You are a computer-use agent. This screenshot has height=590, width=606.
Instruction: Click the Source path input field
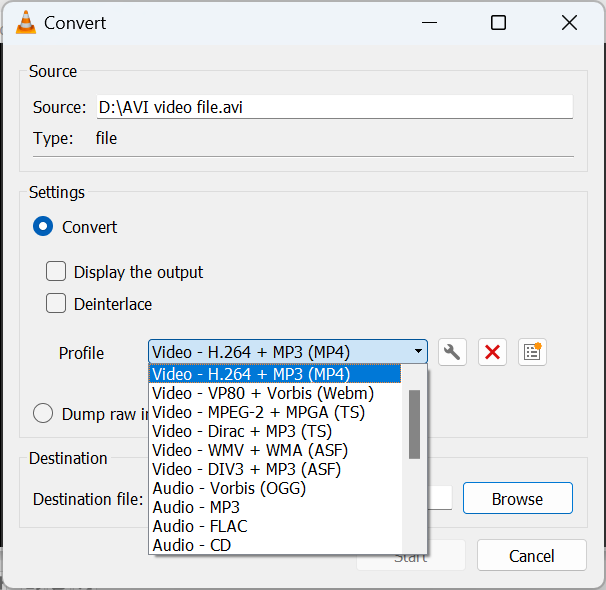pos(335,107)
